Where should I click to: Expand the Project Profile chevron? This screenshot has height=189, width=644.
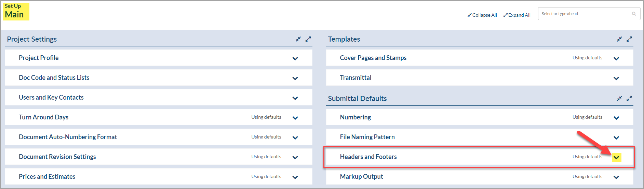point(295,58)
